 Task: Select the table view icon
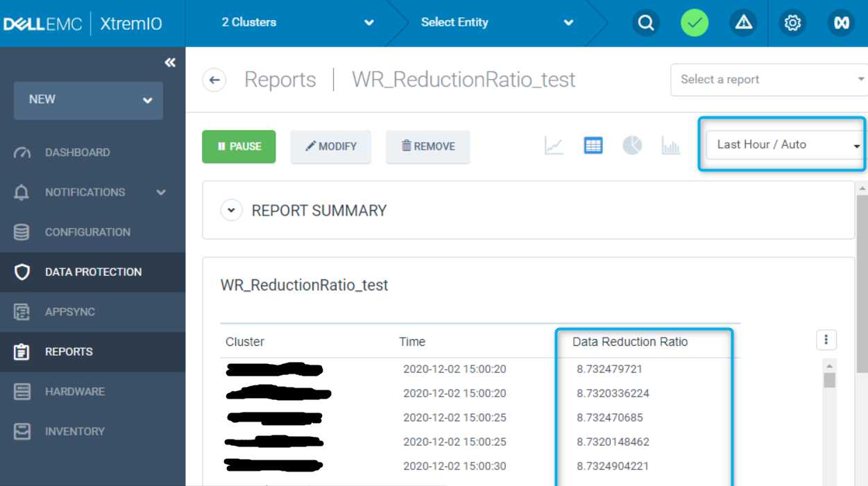click(593, 146)
